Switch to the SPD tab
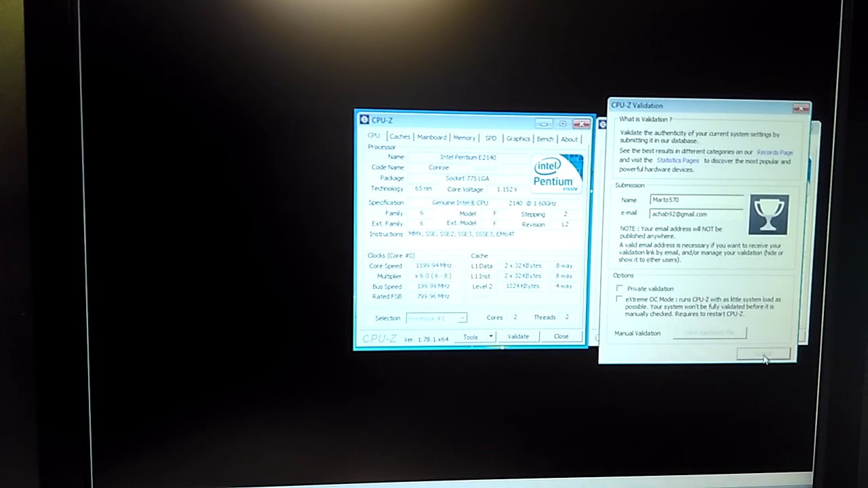868x488 pixels. [x=490, y=138]
